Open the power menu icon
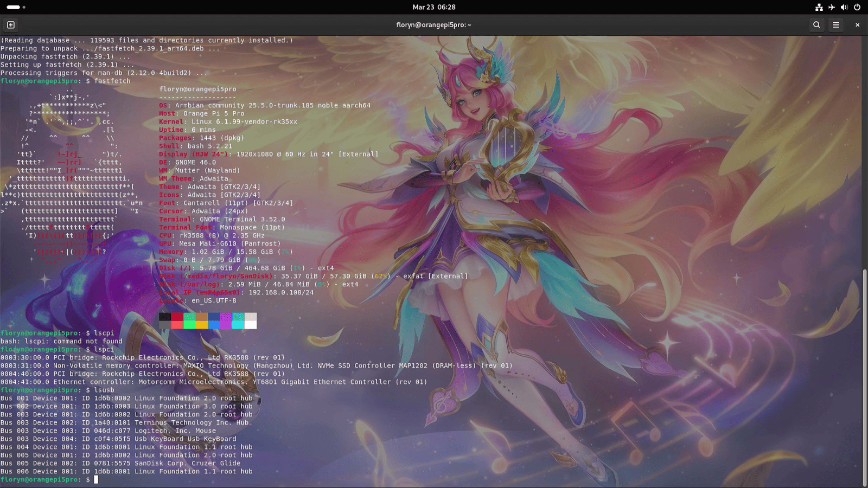Viewport: 868px width, 488px height. coord(857,7)
